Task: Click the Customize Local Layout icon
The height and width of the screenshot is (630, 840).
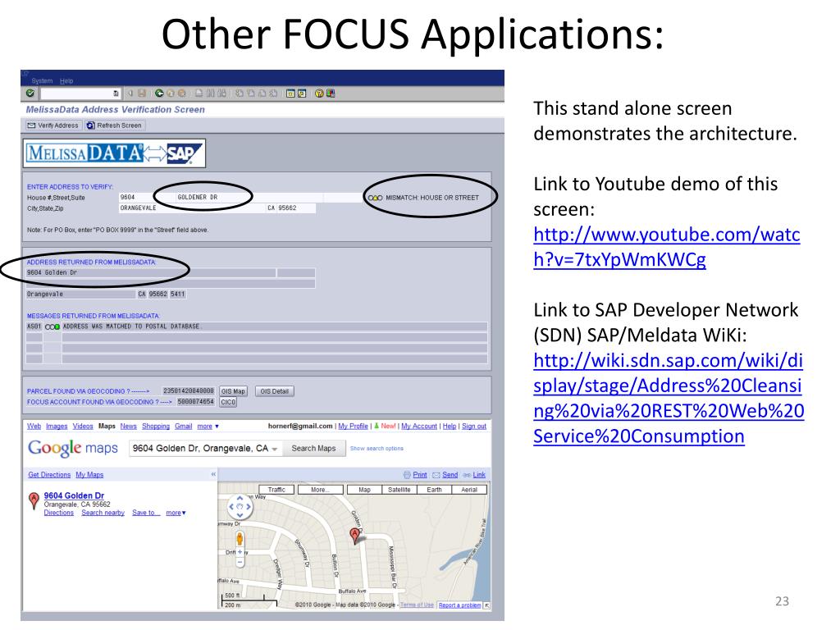Action: (x=331, y=94)
